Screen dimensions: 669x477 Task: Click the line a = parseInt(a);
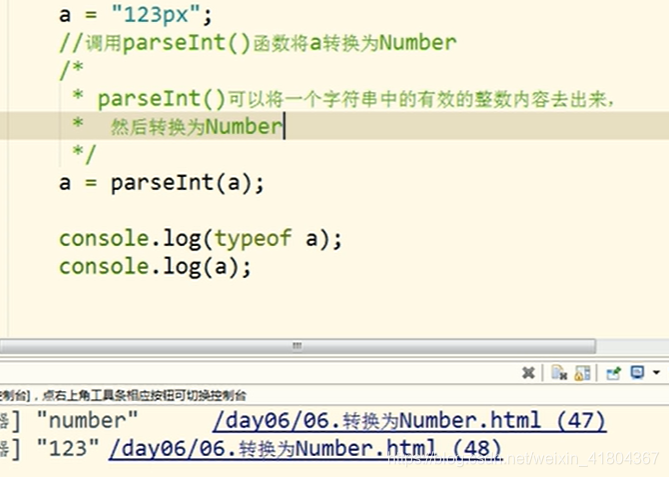tap(162, 183)
